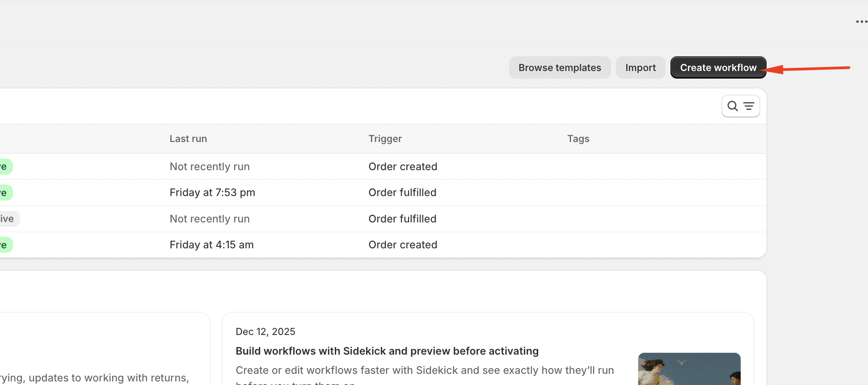Open the Build workflows with Sidekick article

pos(387,351)
